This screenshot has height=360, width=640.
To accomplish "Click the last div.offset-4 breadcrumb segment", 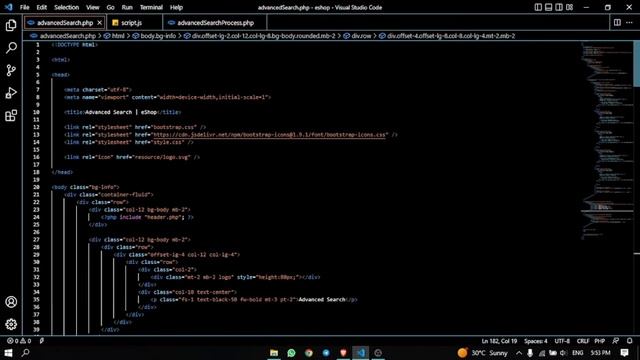I will tap(447, 36).
